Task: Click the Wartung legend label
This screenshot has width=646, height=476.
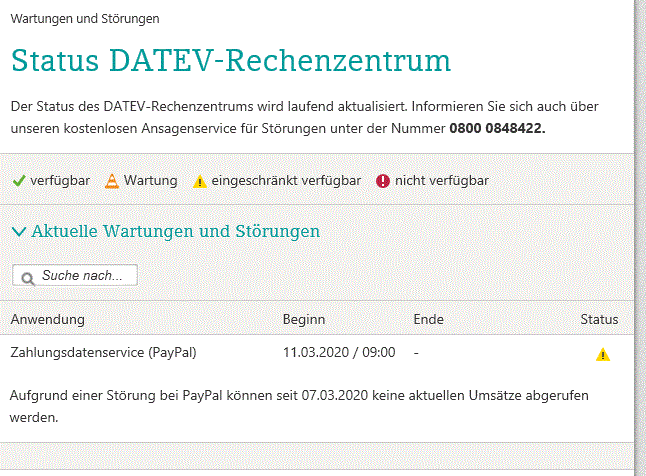Action: coord(151,181)
